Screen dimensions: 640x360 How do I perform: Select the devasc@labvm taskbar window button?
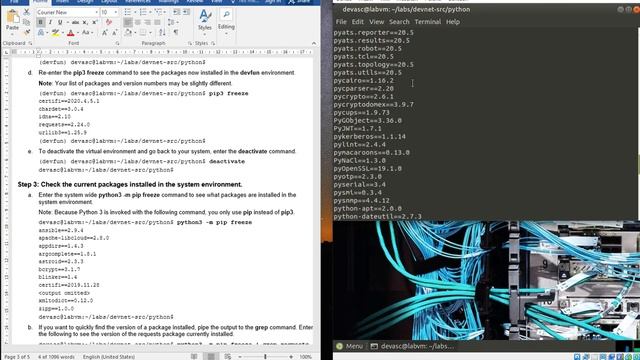[412, 346]
